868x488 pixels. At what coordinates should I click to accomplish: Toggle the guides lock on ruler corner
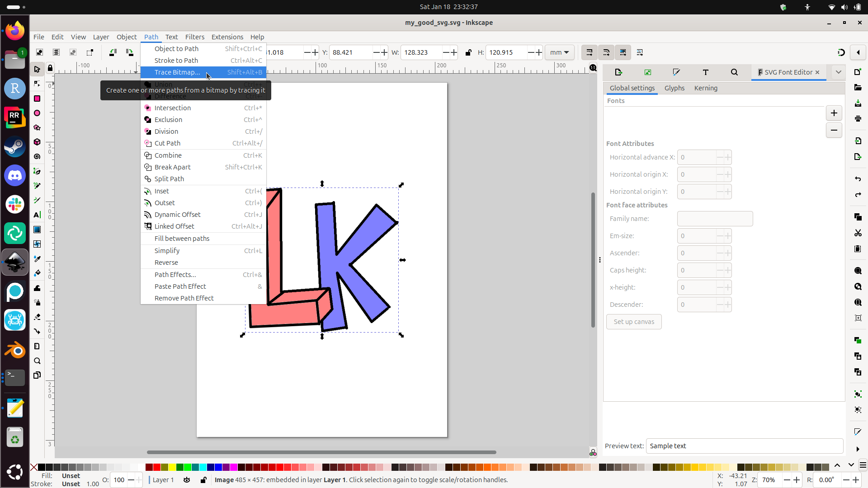50,68
